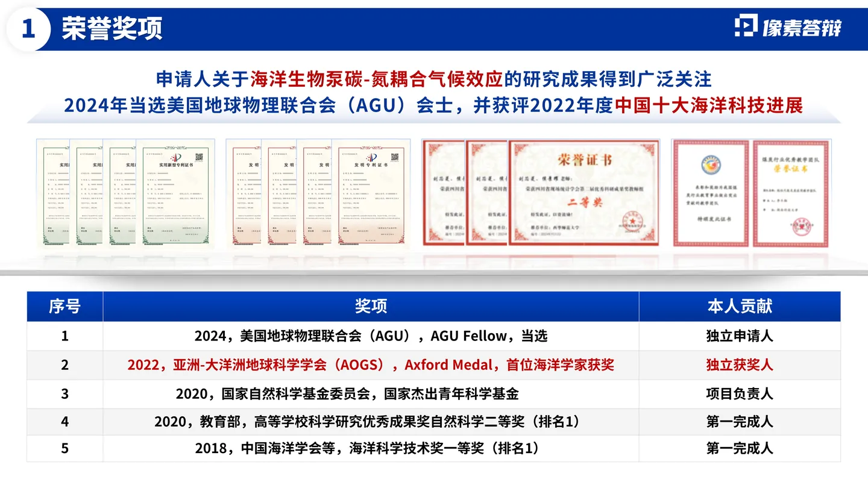Click 第一完成人 in row 5
868x488 pixels.
tap(740, 449)
